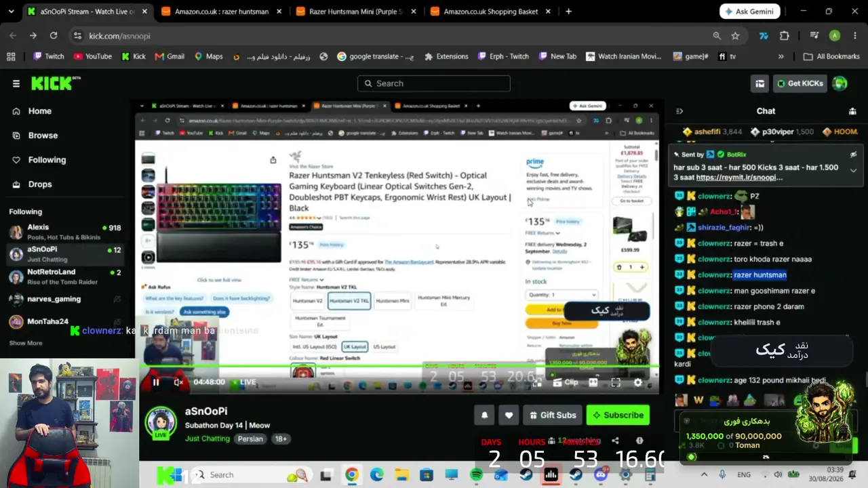Open the browser Extensions puzzle icon
This screenshot has height=488, width=868.
[785, 36]
